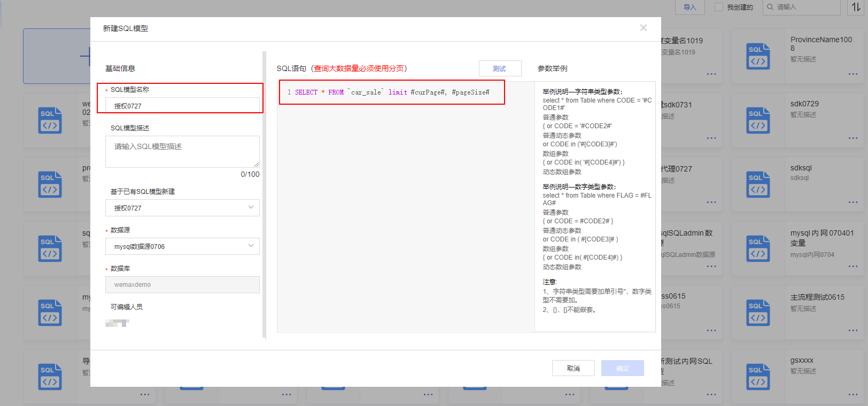This screenshot has width=868, height=406.
Task: Open the 基于已有SQL模型新建 dropdown
Action: coord(182,208)
